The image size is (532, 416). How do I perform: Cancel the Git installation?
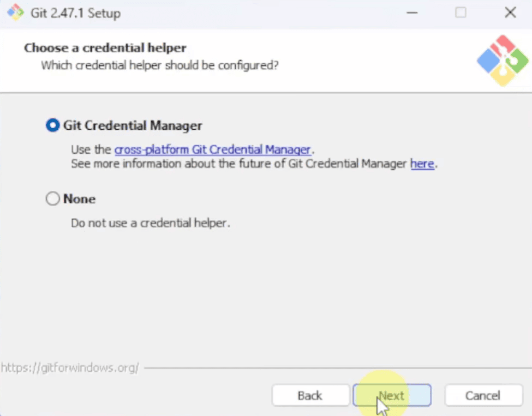(x=482, y=395)
